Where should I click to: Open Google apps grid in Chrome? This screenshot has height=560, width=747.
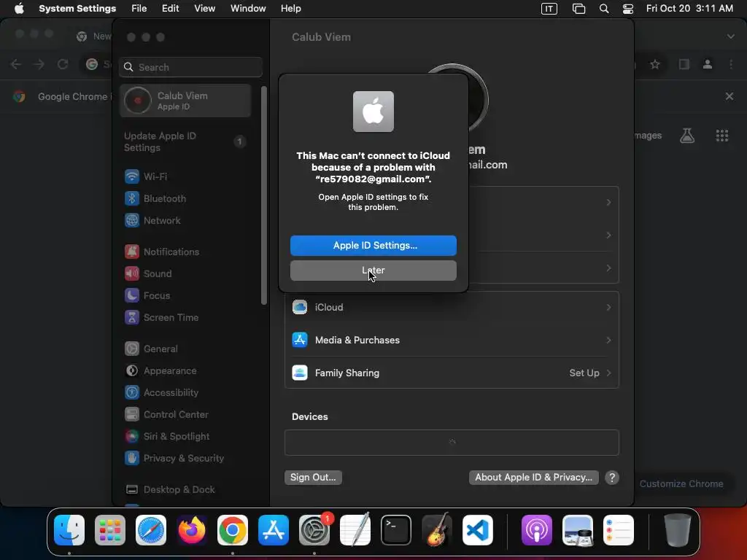coord(721,136)
